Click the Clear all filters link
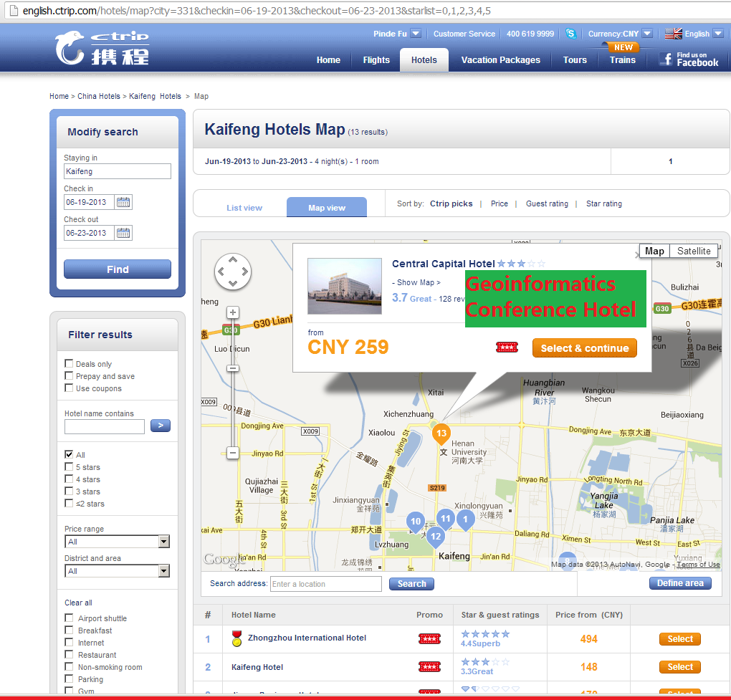This screenshot has width=731, height=700. coord(78,603)
